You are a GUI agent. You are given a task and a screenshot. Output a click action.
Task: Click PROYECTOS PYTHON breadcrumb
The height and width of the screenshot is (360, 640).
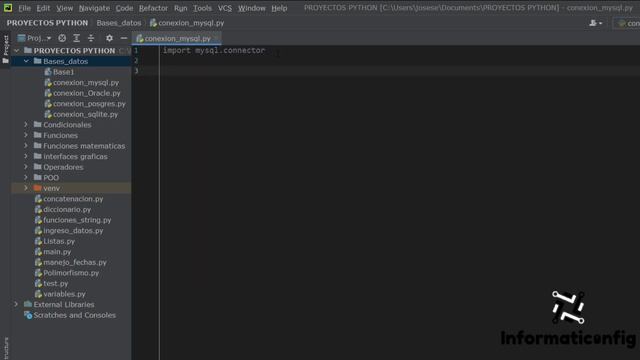click(x=47, y=23)
